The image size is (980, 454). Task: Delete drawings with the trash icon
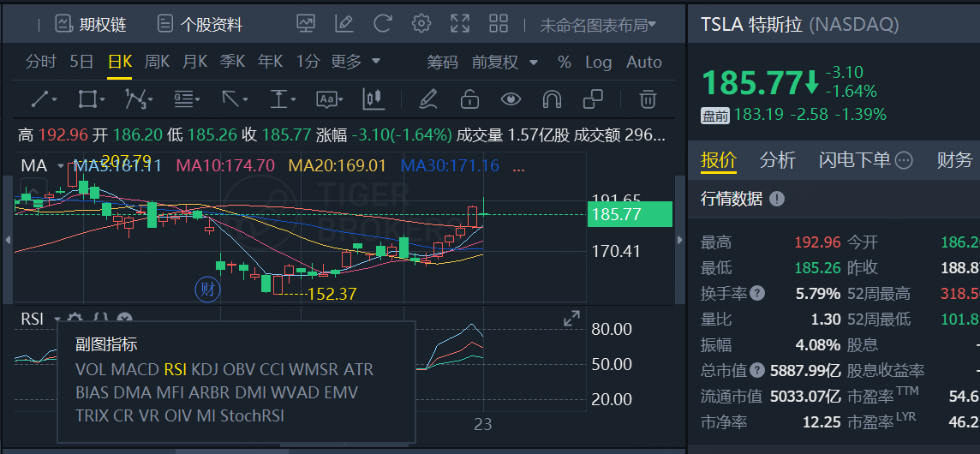[648, 99]
